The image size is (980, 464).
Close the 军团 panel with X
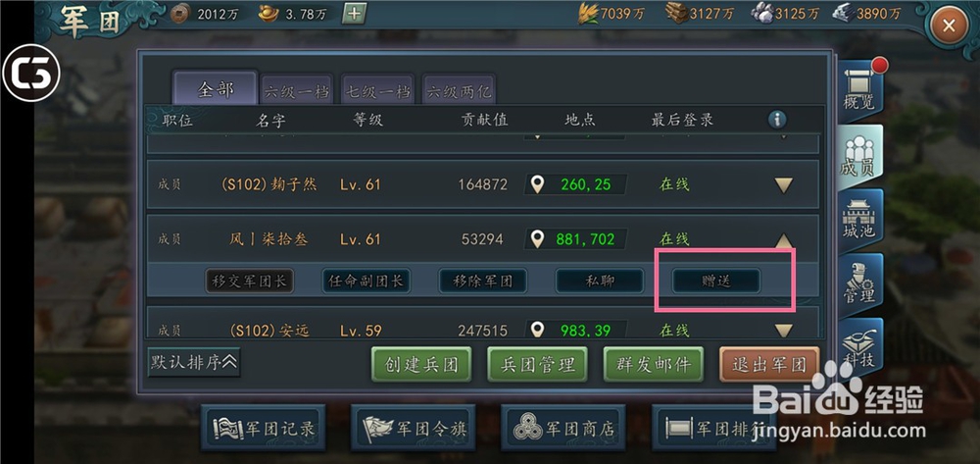tap(950, 26)
